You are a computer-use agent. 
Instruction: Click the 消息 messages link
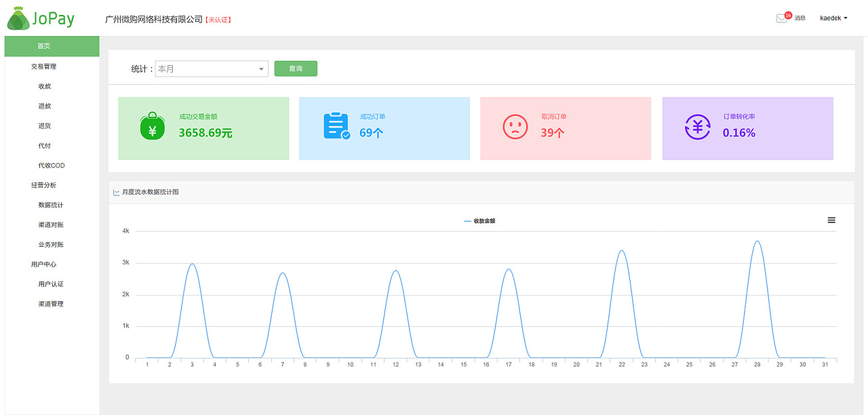pyautogui.click(x=800, y=18)
